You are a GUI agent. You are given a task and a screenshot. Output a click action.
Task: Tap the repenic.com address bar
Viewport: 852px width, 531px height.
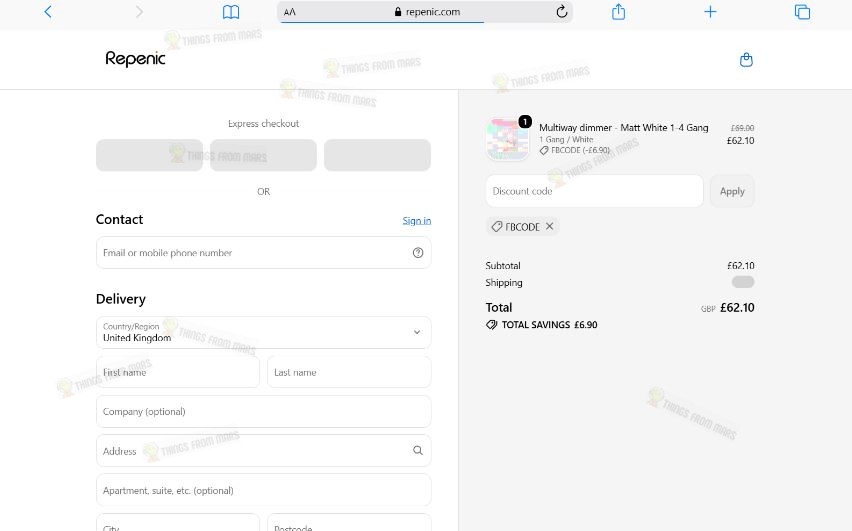point(425,12)
